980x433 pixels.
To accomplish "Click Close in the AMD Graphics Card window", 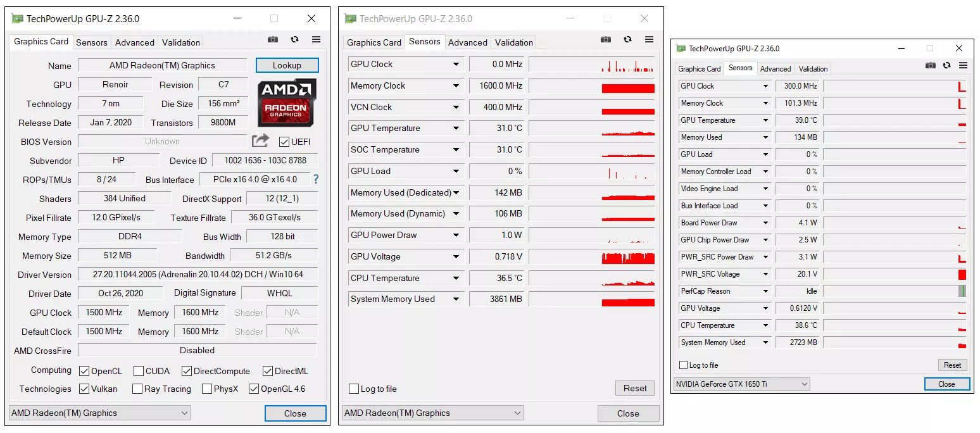I will click(295, 413).
